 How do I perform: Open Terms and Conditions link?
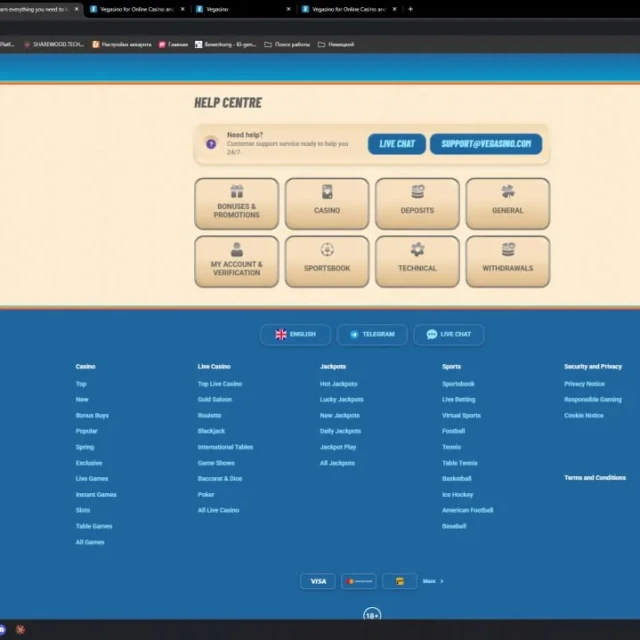(x=595, y=478)
